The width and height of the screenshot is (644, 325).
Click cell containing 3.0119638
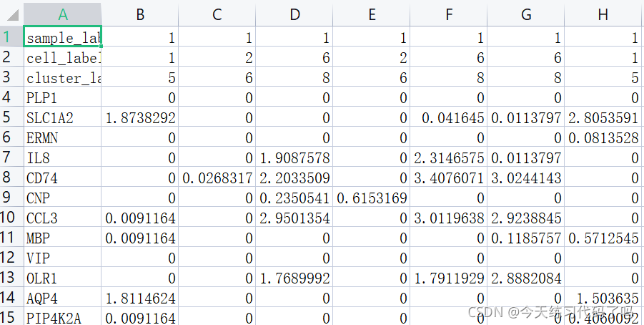(x=449, y=217)
